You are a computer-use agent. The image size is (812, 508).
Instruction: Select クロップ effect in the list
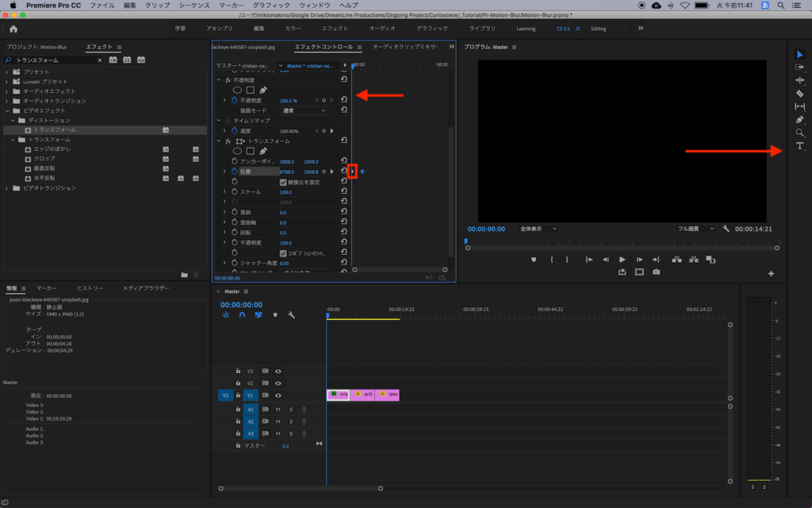coord(44,159)
